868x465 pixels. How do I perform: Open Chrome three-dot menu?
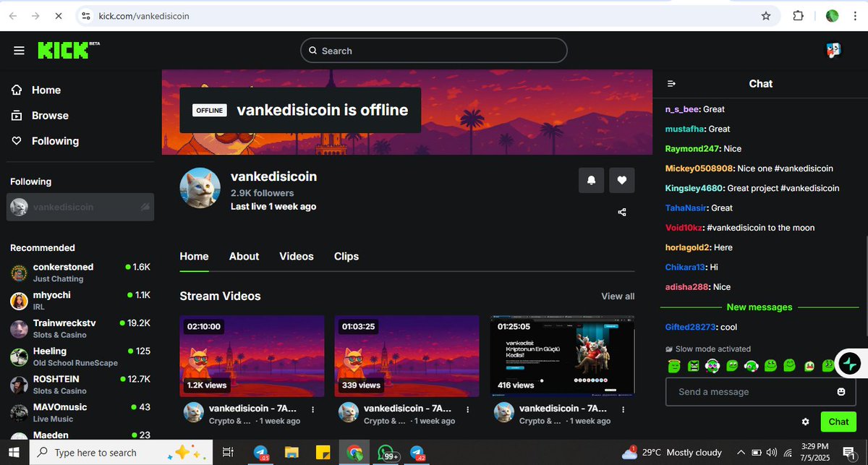856,15
